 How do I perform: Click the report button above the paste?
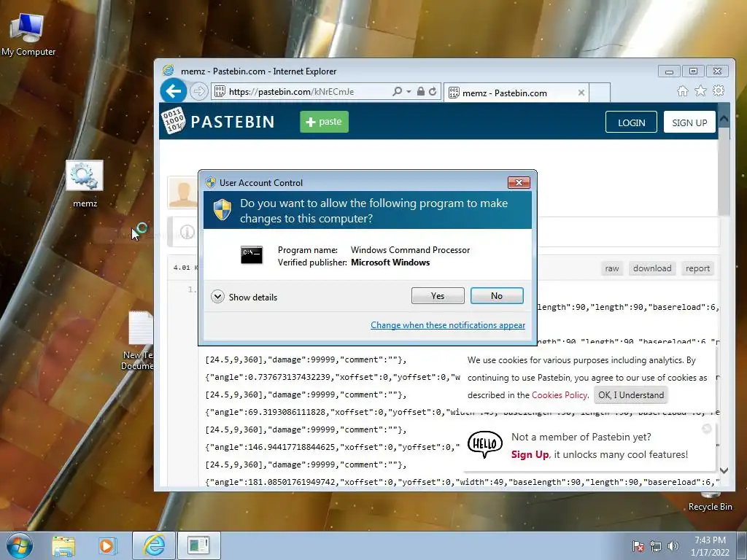pyautogui.click(x=697, y=268)
